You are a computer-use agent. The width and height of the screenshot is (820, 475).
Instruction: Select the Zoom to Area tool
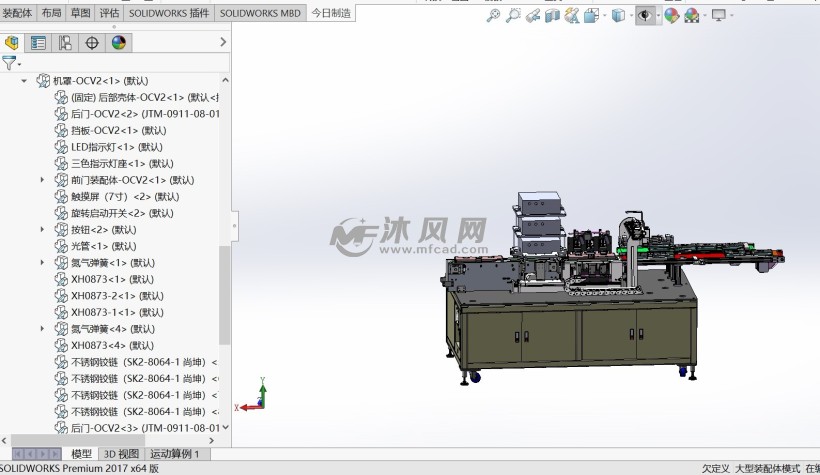(x=513, y=16)
